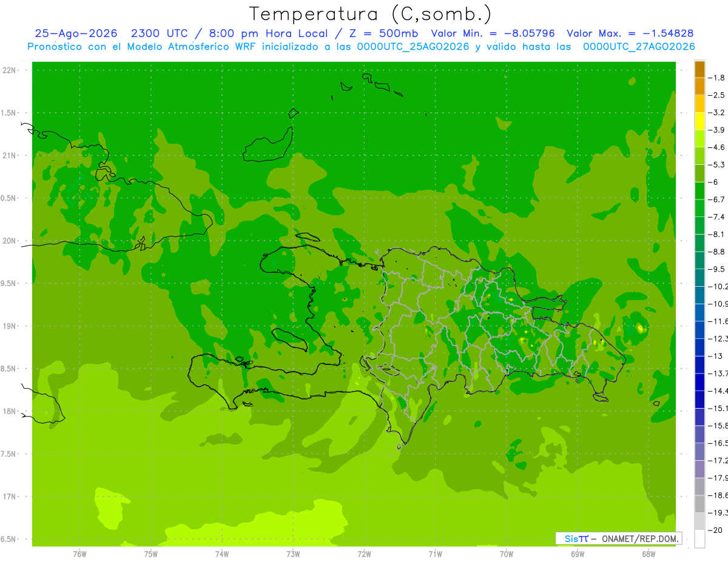Click the "1.5N" latitude label
728x562 pixels.
[8, 113]
